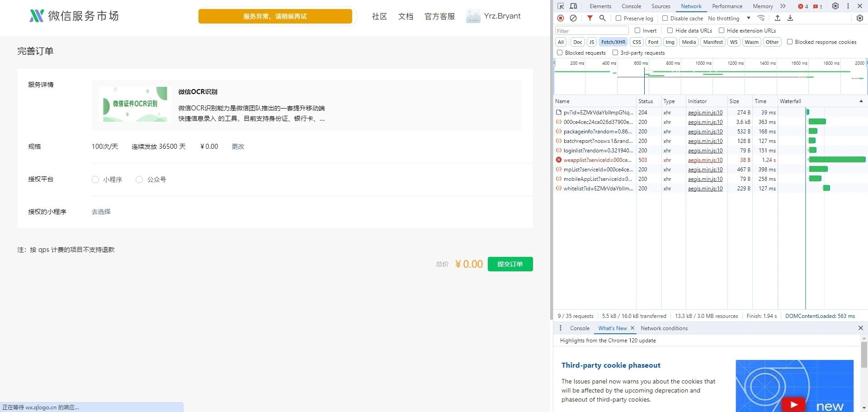Open Network conditions drawer tab

pyautogui.click(x=664, y=328)
